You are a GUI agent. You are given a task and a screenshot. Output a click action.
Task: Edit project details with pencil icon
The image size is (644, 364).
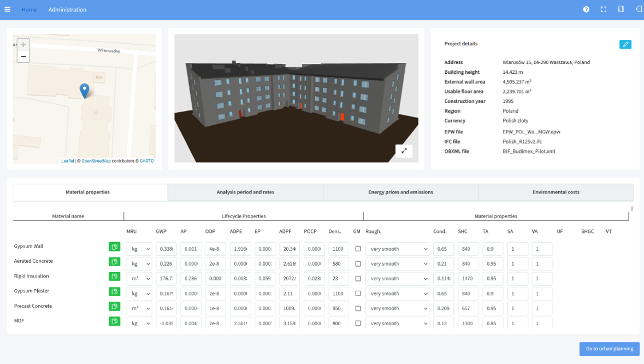tap(625, 44)
